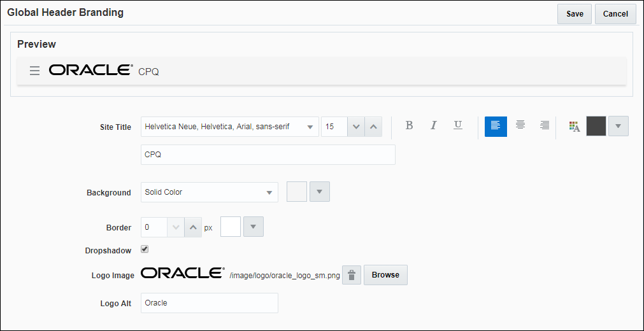Click the Cancel button
The image size is (644, 331).
[615, 14]
